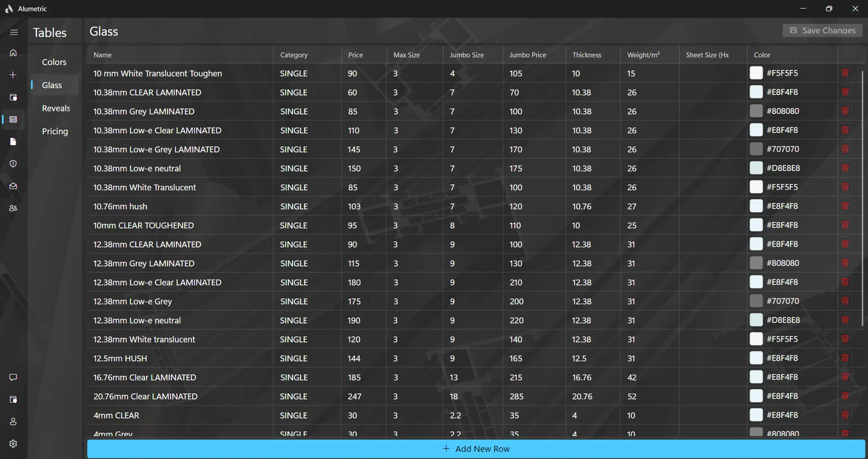Open the mail envelope icon in sidebar
The width and height of the screenshot is (868, 459).
pyautogui.click(x=14, y=186)
